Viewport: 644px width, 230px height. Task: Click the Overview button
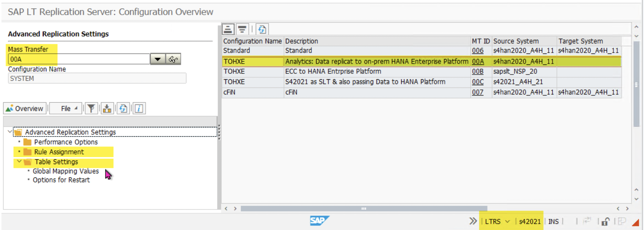[25, 108]
